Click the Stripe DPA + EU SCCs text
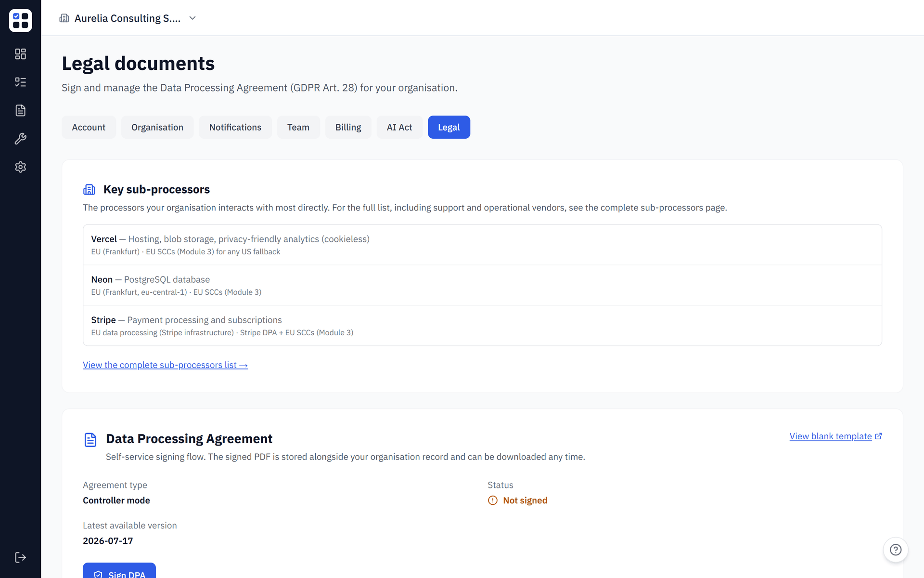This screenshot has height=578, width=924. coord(296,333)
